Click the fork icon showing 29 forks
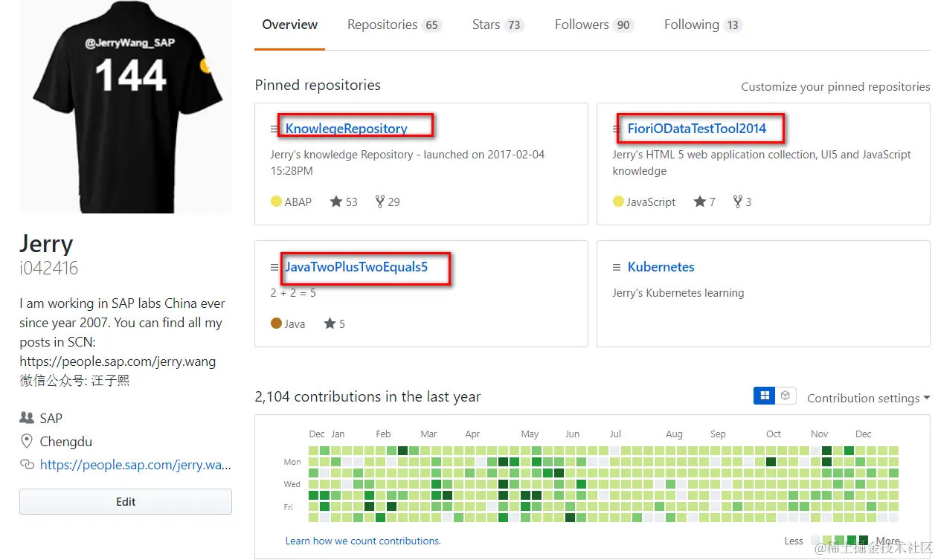 [x=379, y=202]
